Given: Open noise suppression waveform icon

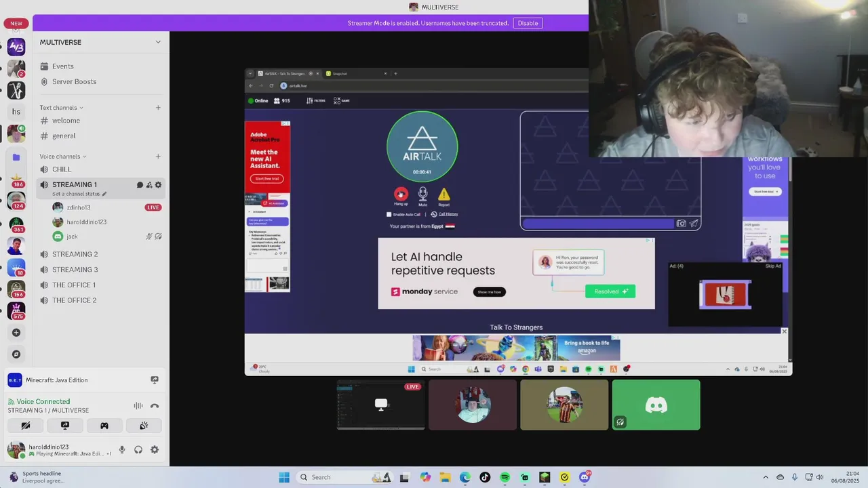Looking at the screenshot, I should 138,406.
